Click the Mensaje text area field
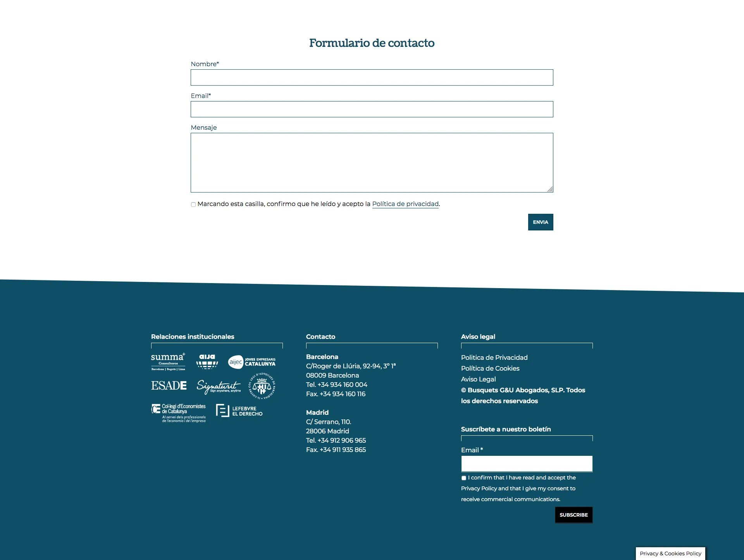 click(x=372, y=162)
